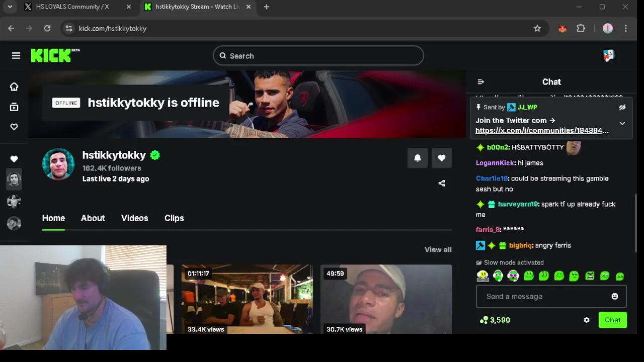Switch to the Clips tab
The height and width of the screenshot is (362, 644).
(174, 218)
